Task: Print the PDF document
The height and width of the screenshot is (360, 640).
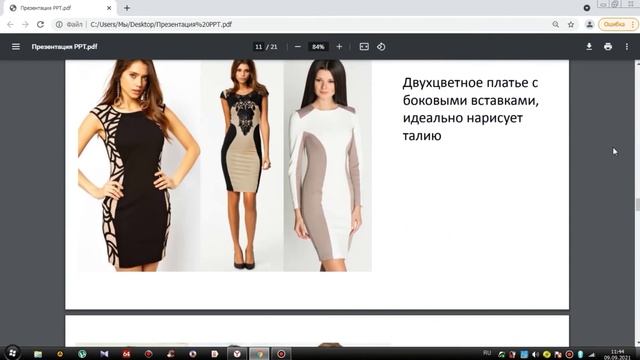Action: [608, 47]
